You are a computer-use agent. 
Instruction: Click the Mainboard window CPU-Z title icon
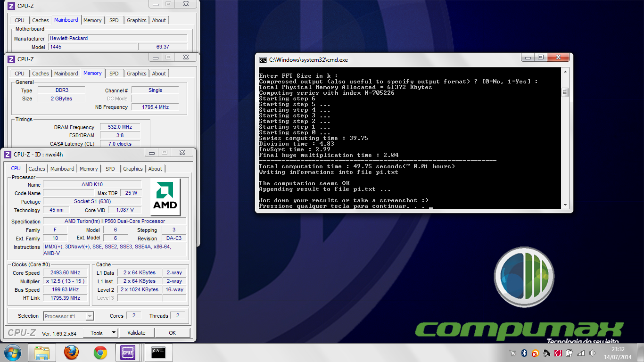11,6
